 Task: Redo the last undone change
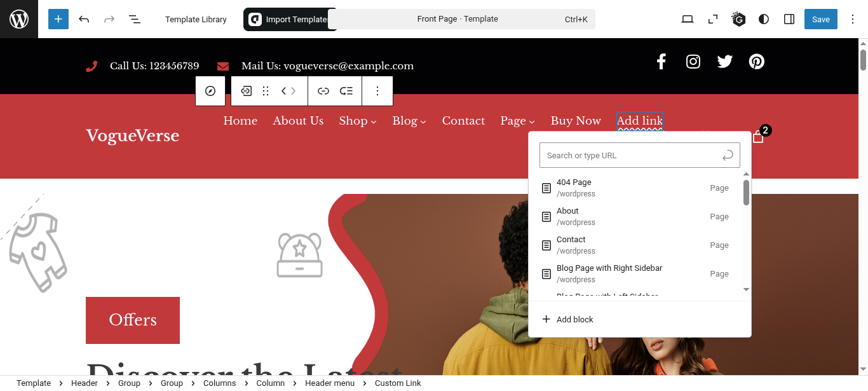pyautogui.click(x=109, y=19)
